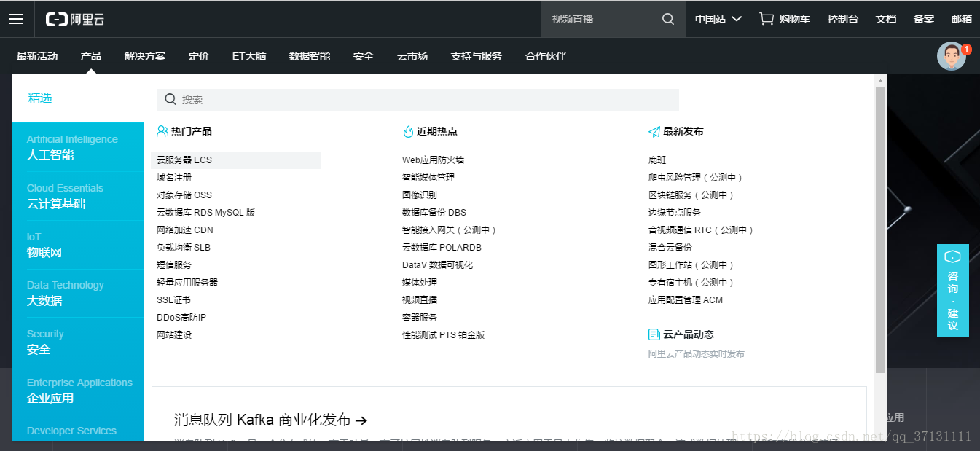Open Web应用防火墙 link
The width and height of the screenshot is (980, 451).
(x=434, y=160)
